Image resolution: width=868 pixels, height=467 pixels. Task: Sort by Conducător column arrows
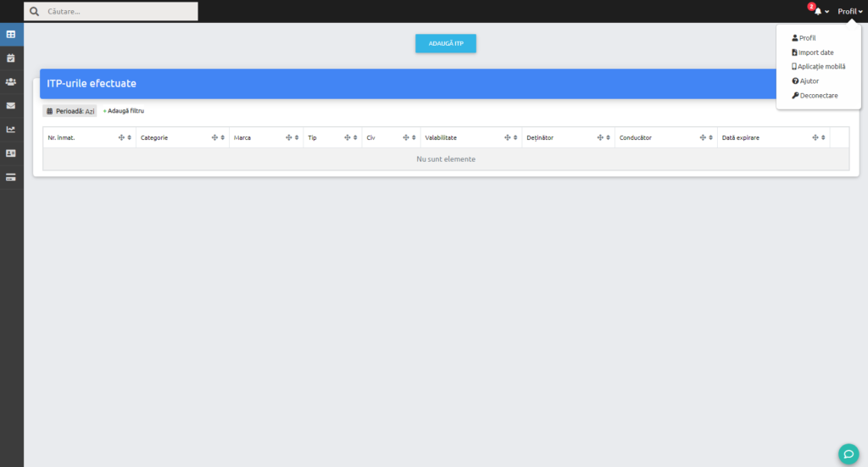point(711,138)
